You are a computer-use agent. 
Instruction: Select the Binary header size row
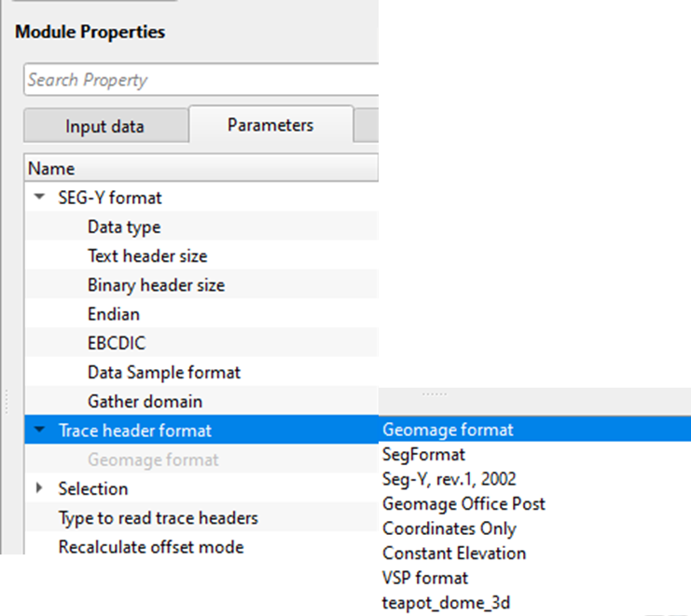click(156, 285)
